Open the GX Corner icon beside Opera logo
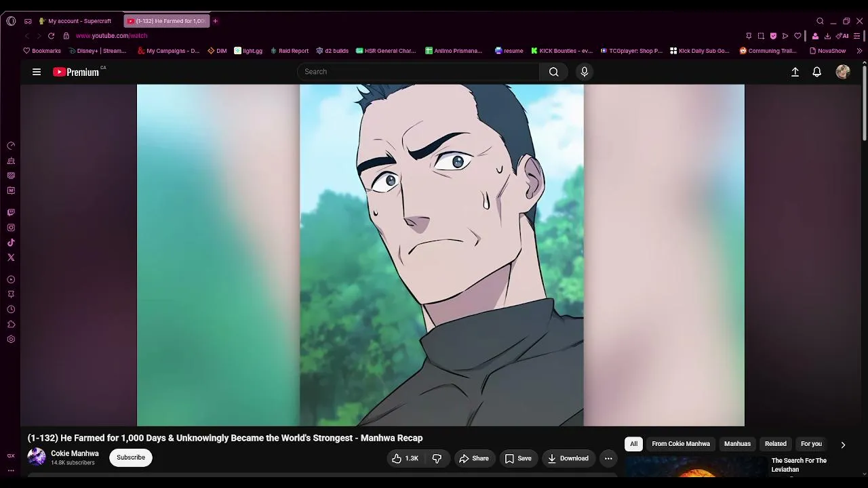 click(28, 21)
